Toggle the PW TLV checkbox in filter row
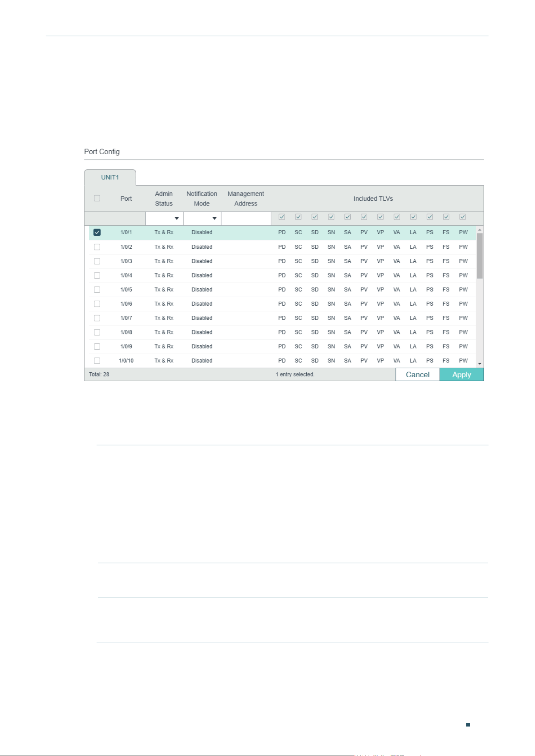 [463, 217]
